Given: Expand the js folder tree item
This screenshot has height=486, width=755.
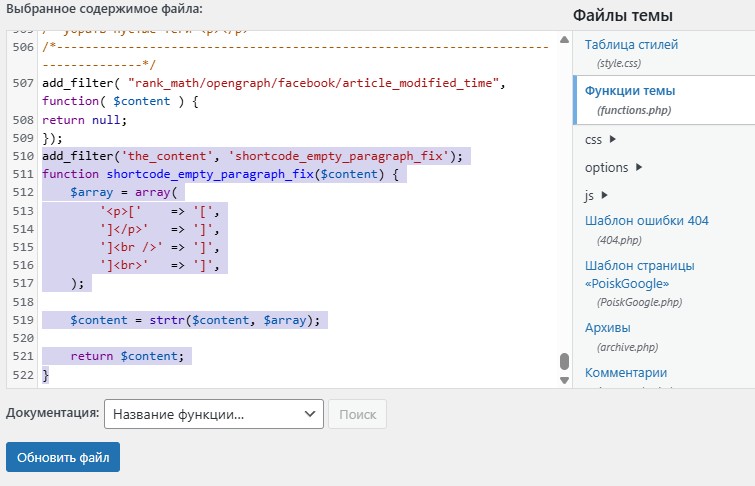Looking at the screenshot, I should [603, 194].
